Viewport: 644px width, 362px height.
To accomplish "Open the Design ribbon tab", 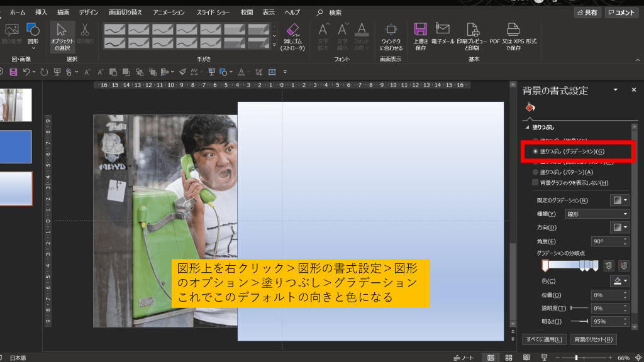I will tap(89, 13).
